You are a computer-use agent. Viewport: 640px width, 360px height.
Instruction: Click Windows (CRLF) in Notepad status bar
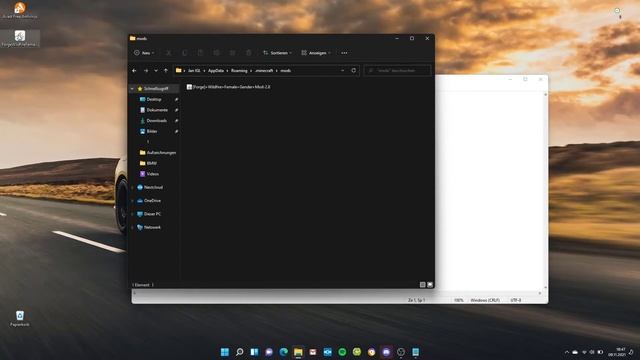pyautogui.click(x=485, y=300)
